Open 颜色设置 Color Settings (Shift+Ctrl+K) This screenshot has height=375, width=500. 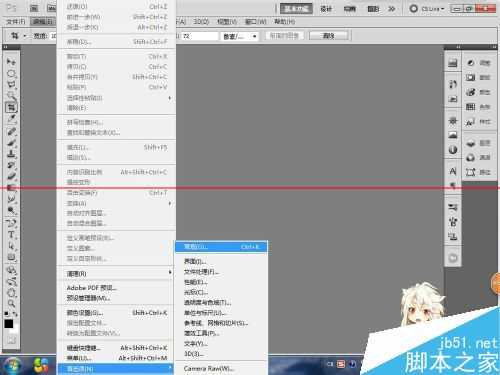116,313
